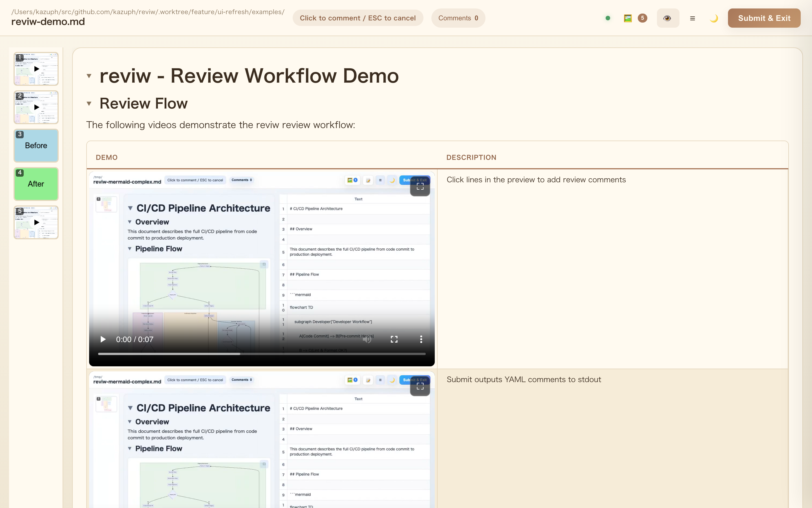Click the reviw-demo.md file name
The width and height of the screenshot is (812, 508).
pos(48,22)
